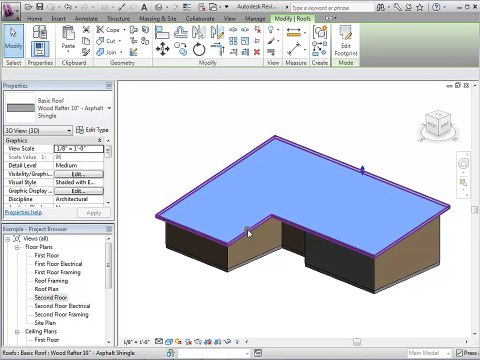Select the Mirror - Pick Axis tool

pos(199,32)
